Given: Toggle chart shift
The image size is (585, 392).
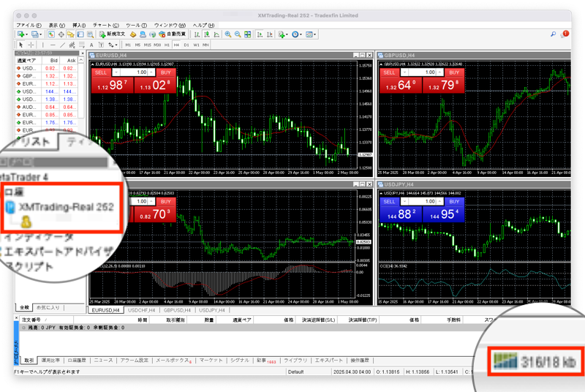Looking at the screenshot, I should (270, 34).
